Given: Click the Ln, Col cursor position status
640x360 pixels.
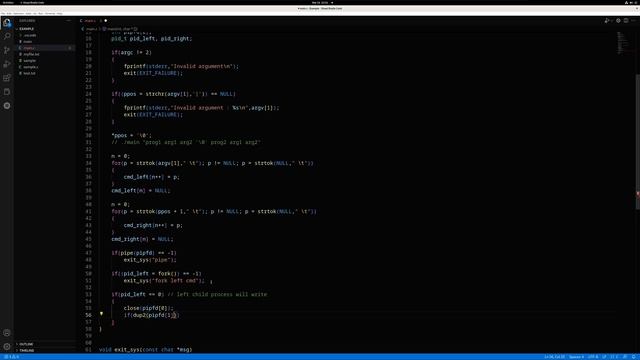Looking at the screenshot, I should (554, 357).
